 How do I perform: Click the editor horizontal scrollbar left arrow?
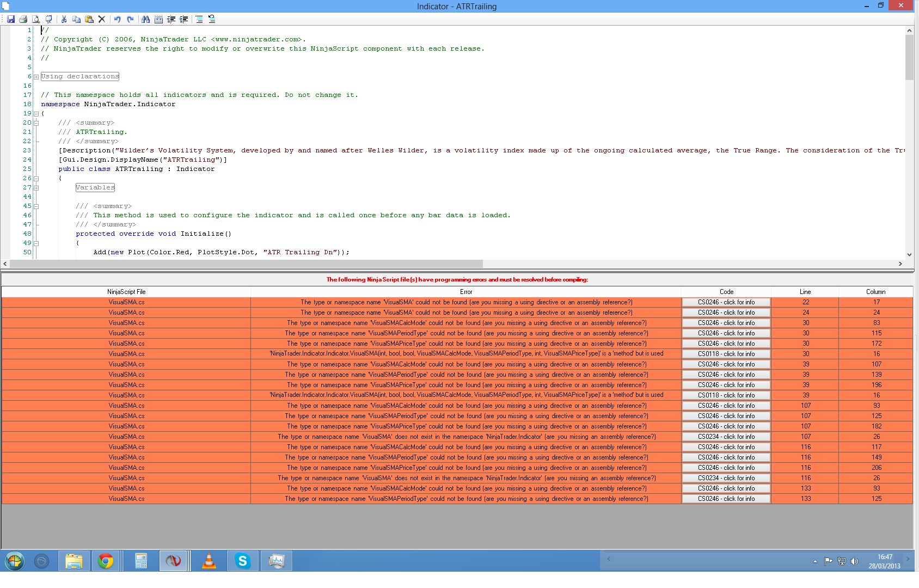(x=5, y=264)
